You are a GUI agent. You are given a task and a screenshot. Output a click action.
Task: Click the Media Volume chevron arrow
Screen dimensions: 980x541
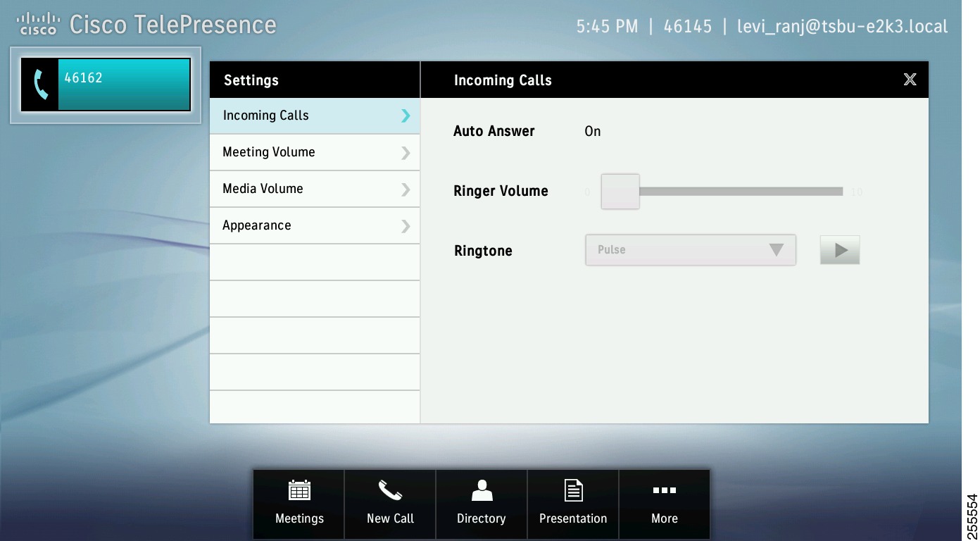tap(406, 189)
